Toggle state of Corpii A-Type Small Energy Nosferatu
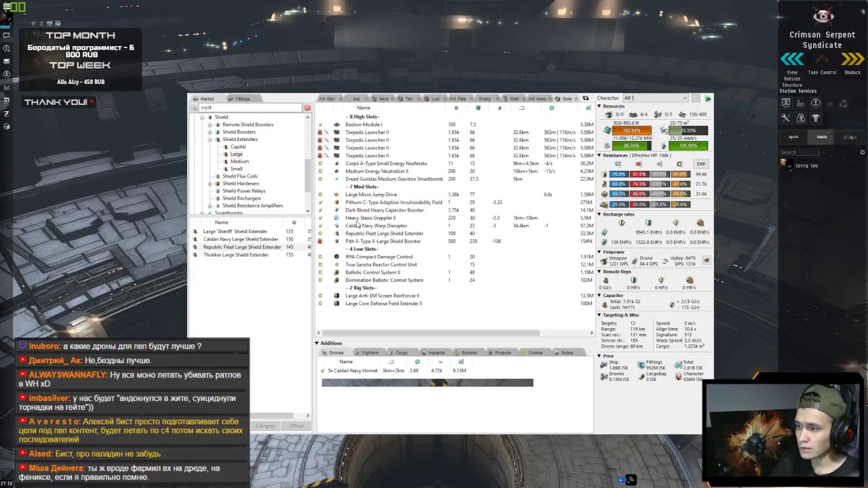 click(321, 163)
